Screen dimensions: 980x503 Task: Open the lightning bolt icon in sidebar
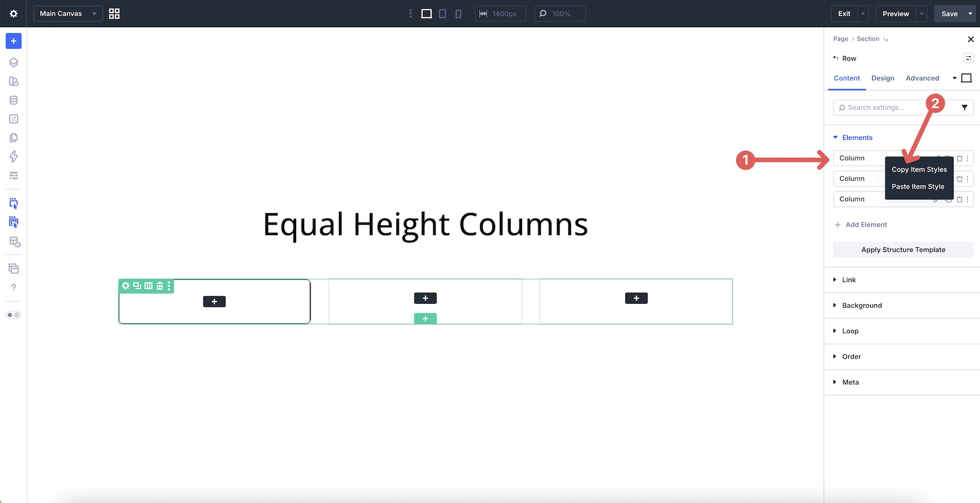pyautogui.click(x=14, y=157)
